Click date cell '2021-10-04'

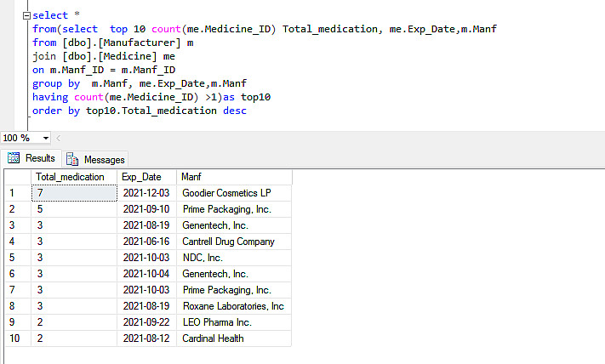click(146, 274)
